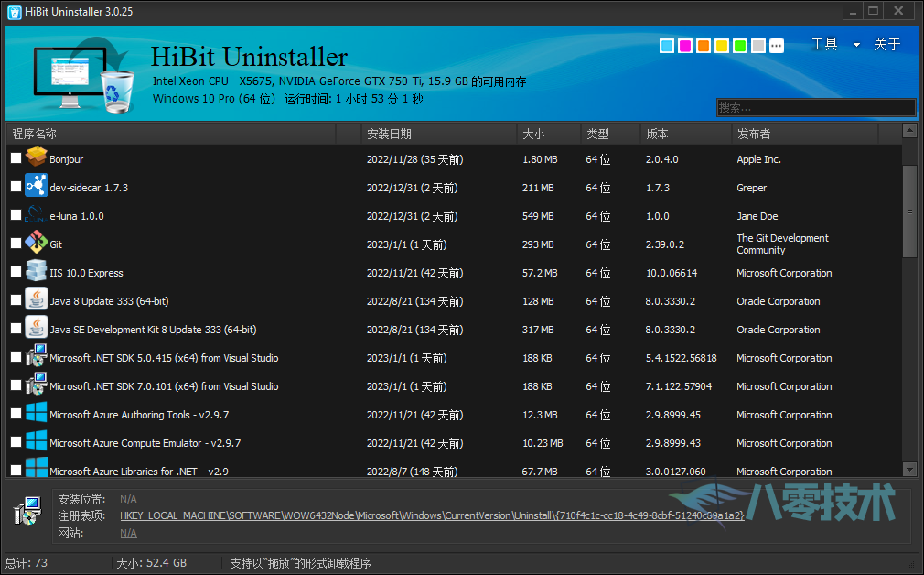Click version 10.0.06614 cell
This screenshot has height=575, width=924.
tap(672, 273)
